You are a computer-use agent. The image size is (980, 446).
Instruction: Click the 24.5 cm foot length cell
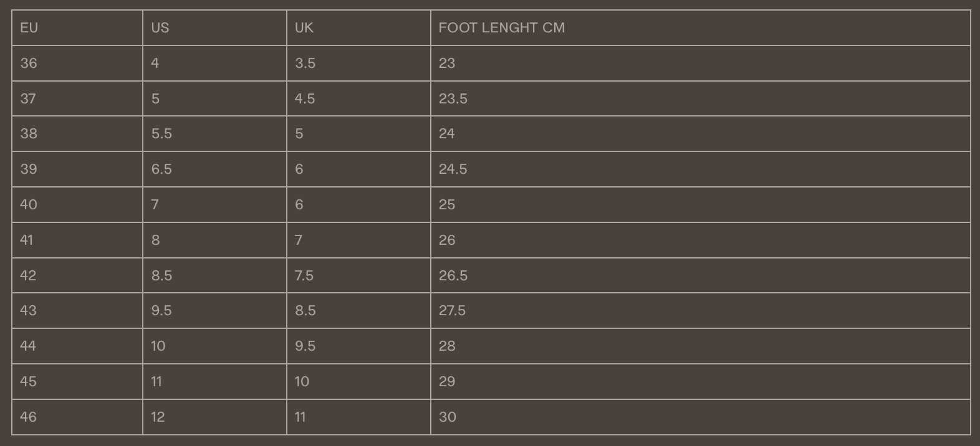453,169
